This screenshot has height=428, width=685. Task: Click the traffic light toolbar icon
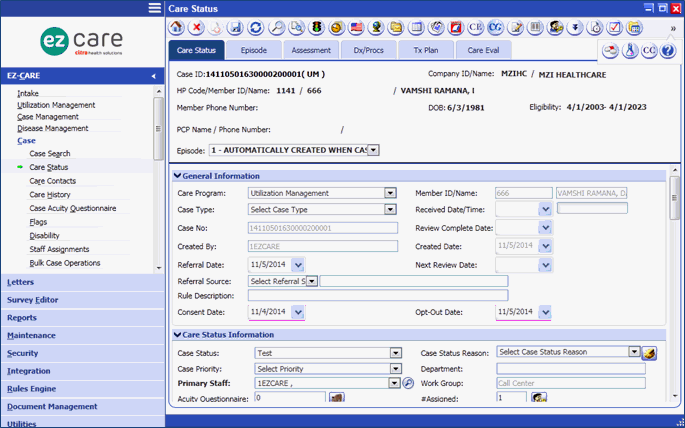pos(319,27)
